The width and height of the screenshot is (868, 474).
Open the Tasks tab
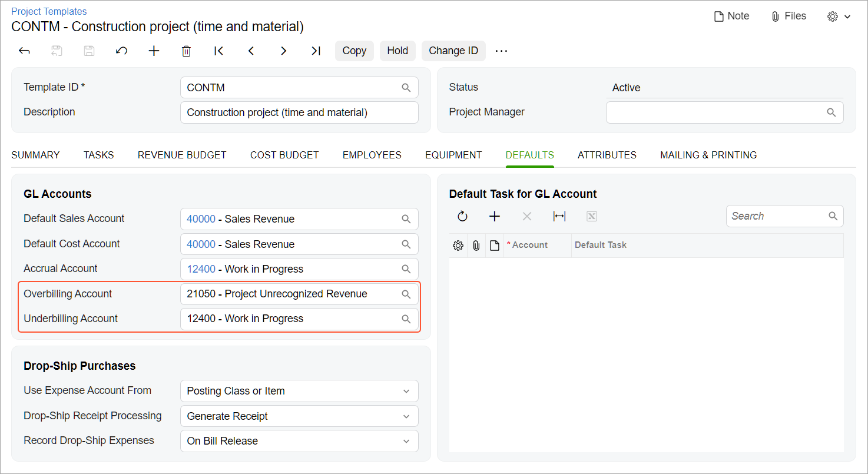(98, 155)
